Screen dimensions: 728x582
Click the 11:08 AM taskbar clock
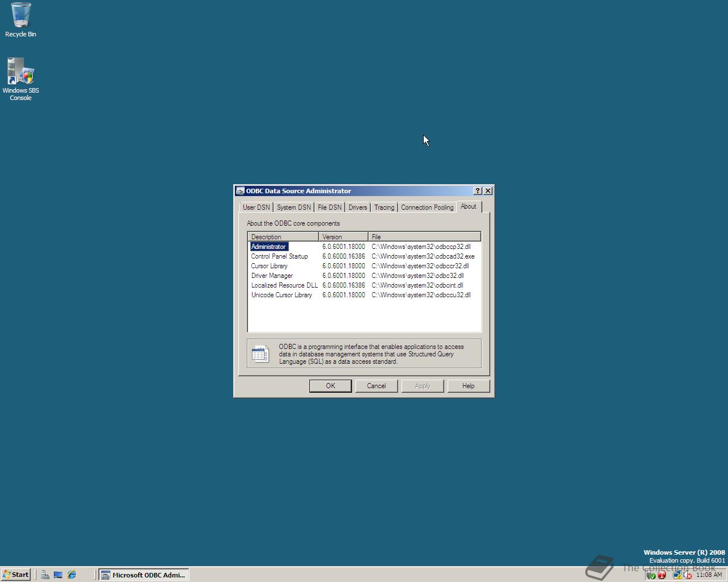[x=709, y=575]
